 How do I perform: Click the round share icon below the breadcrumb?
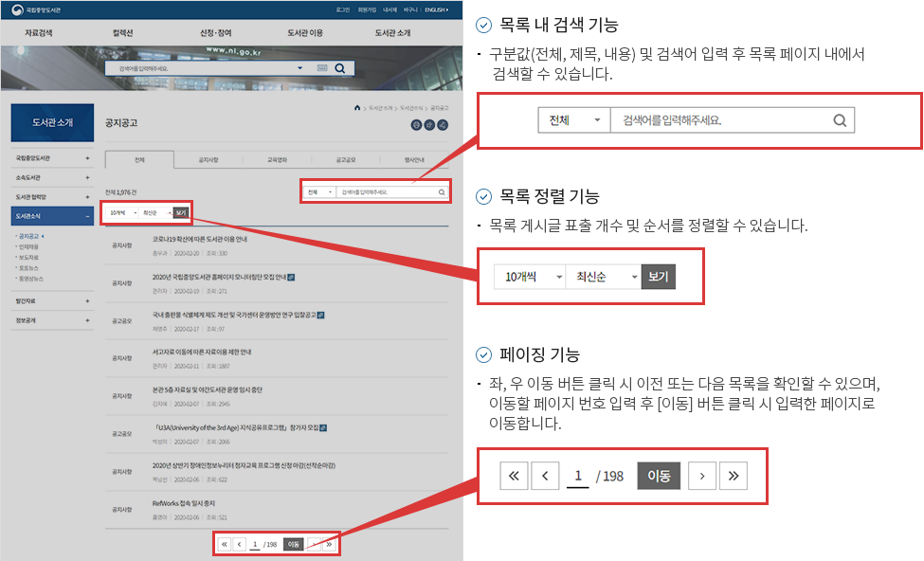tap(443, 125)
